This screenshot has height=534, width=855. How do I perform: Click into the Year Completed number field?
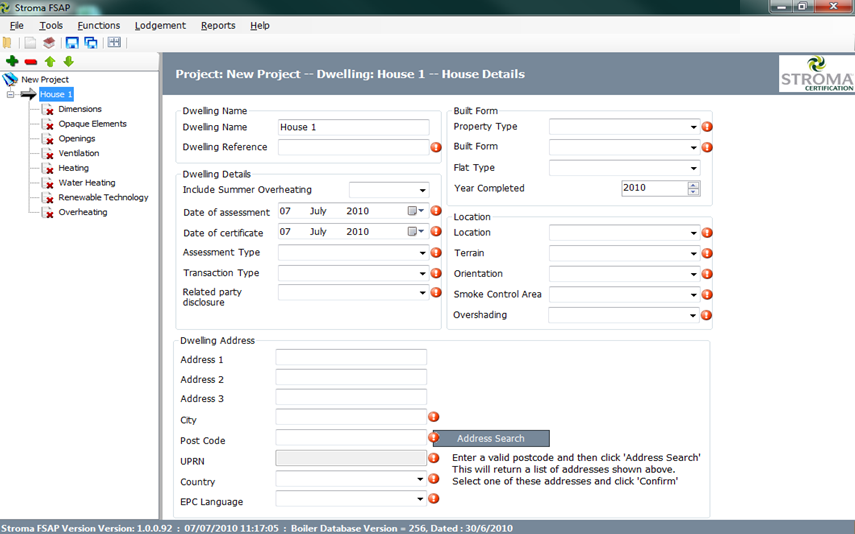[x=654, y=188]
